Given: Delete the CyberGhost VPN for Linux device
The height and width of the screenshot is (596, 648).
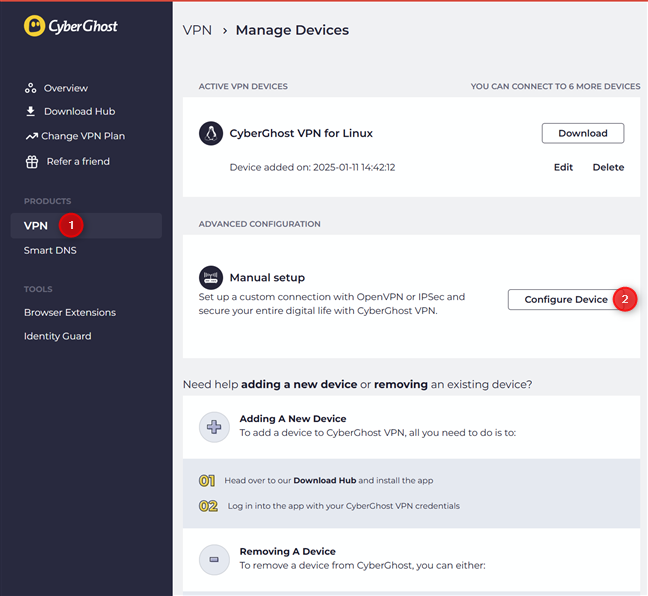Looking at the screenshot, I should click(608, 167).
